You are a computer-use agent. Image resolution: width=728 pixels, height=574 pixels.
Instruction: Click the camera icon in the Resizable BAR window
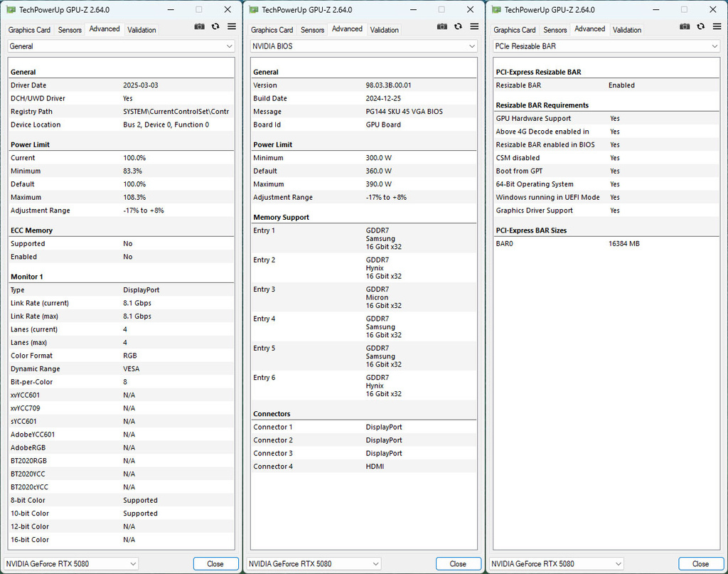(685, 26)
